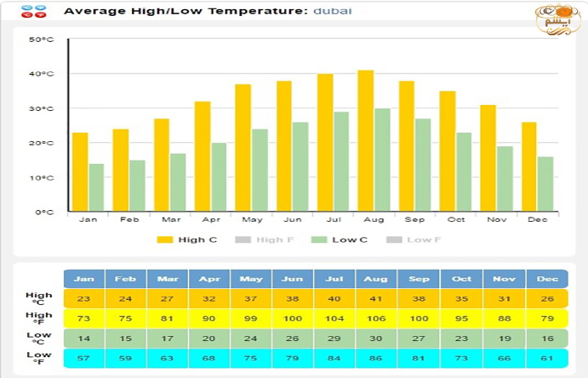Click the green Low C legend color swatch
Image resolution: width=588 pixels, height=378 pixels.
[x=319, y=239]
